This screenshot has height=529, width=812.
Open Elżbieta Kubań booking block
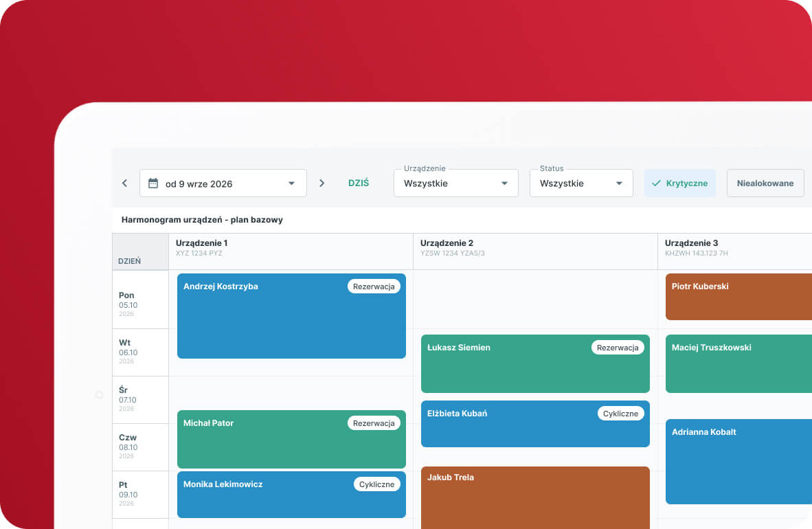535,424
